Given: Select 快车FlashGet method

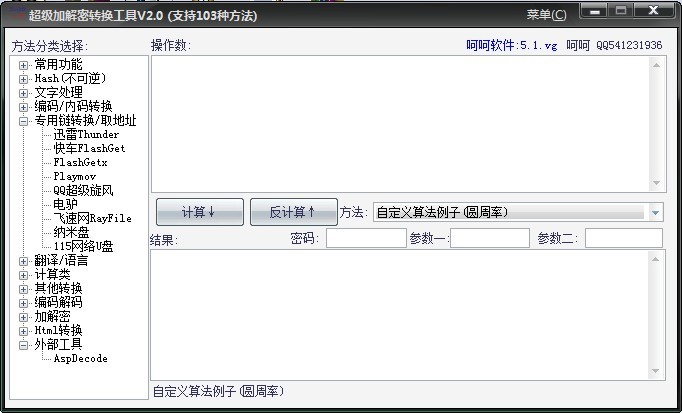Looking at the screenshot, I should tap(89, 149).
